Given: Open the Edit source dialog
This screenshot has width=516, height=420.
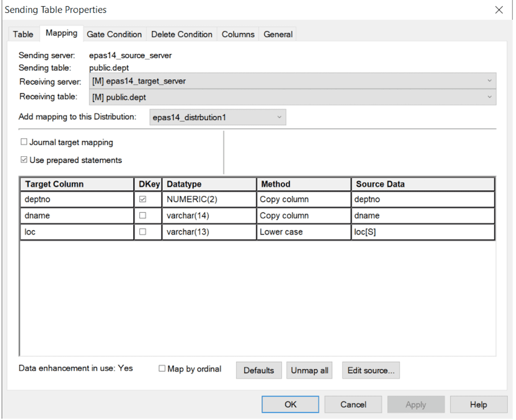Looking at the screenshot, I should click(x=370, y=370).
